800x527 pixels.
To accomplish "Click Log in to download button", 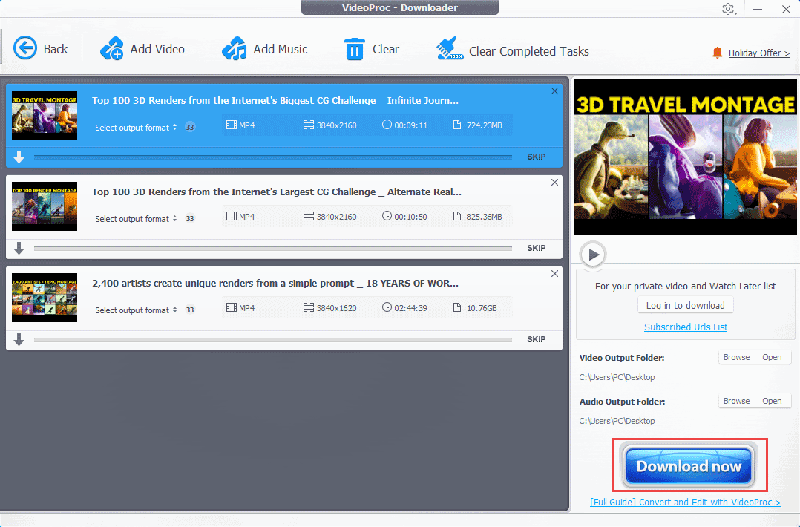I will pos(685,305).
